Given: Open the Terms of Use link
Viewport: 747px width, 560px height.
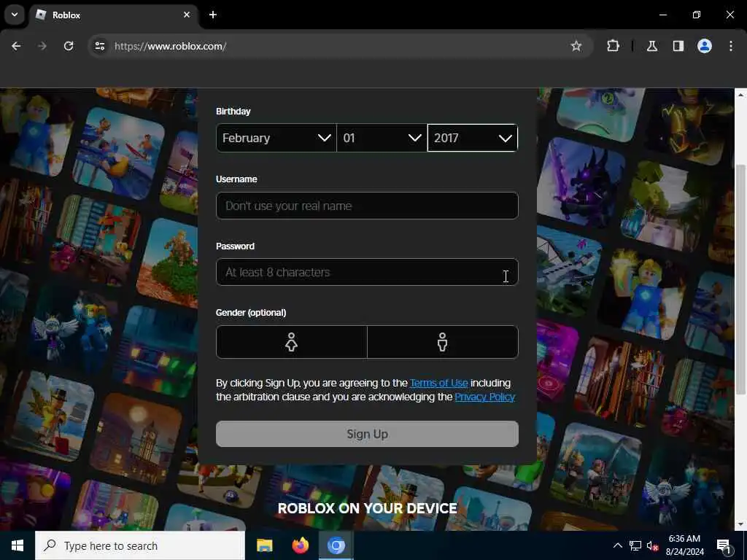Looking at the screenshot, I should click(x=438, y=383).
